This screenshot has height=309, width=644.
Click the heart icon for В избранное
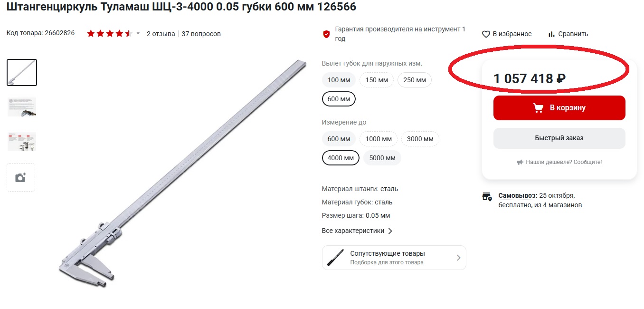point(486,34)
